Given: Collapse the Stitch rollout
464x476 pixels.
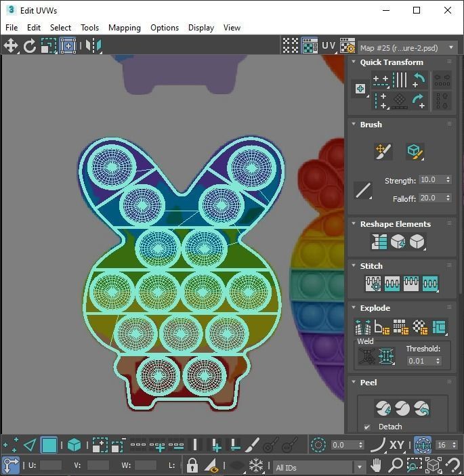Looking at the screenshot, I should [354, 265].
